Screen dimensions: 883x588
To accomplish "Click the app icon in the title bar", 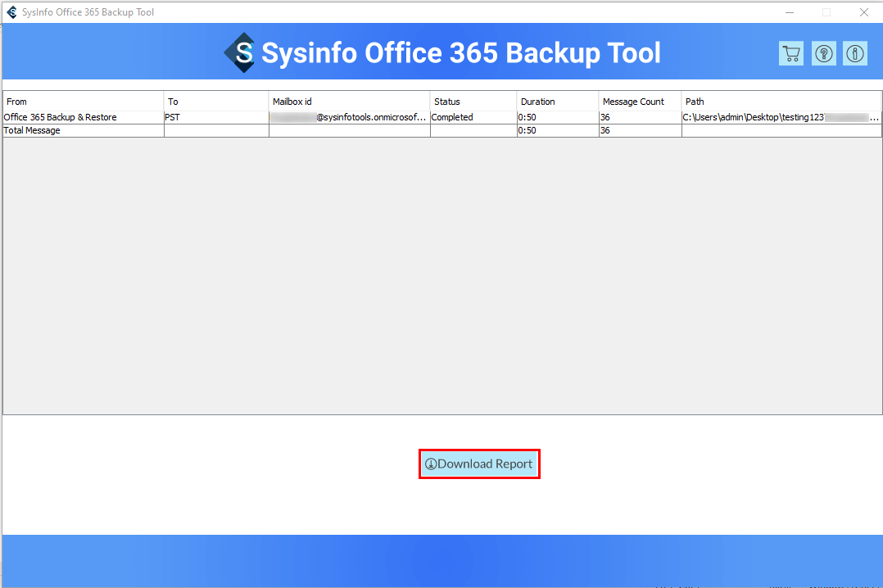I will pyautogui.click(x=11, y=12).
